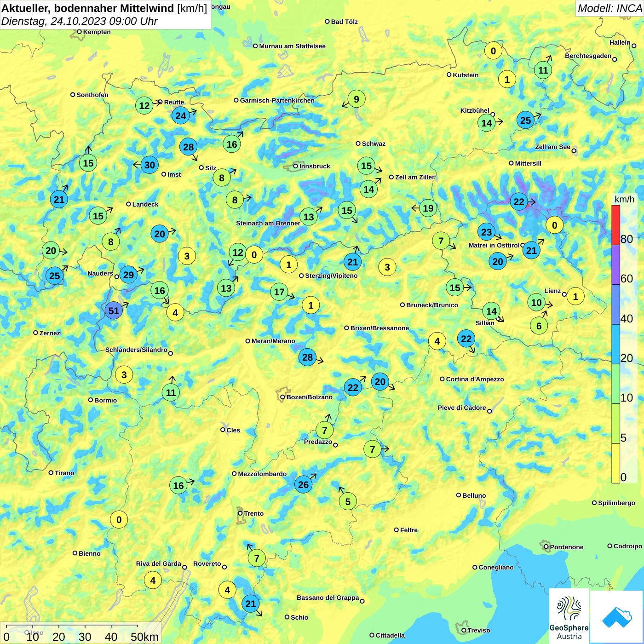The width and height of the screenshot is (644, 644).
Task: Click the Innsbruck city label
Action: [x=315, y=166]
